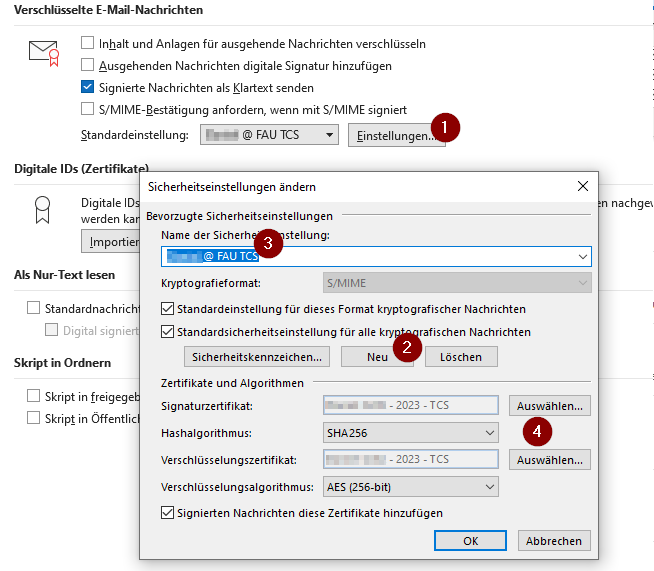The width and height of the screenshot is (654, 571).
Task: Check the S/MIME-Bestätigung anfordern option
Action: (x=88, y=109)
